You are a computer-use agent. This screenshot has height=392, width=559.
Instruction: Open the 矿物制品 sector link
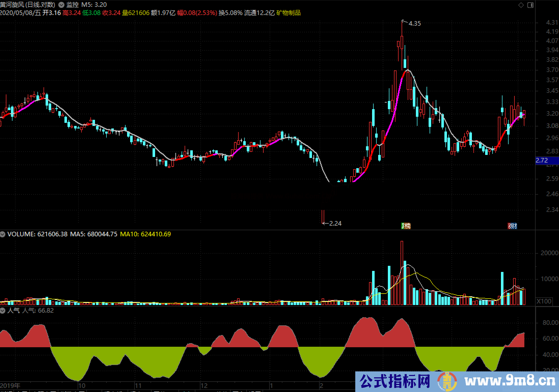click(288, 13)
